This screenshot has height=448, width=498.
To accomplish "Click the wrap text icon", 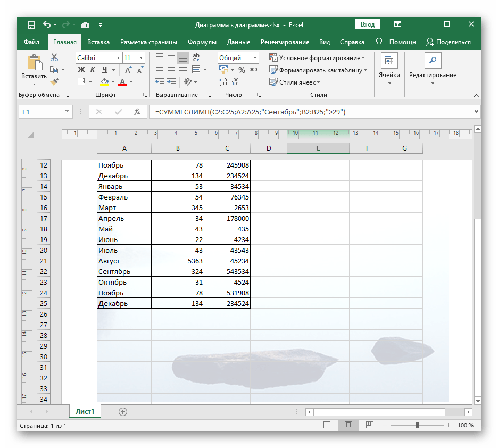I will coord(196,57).
